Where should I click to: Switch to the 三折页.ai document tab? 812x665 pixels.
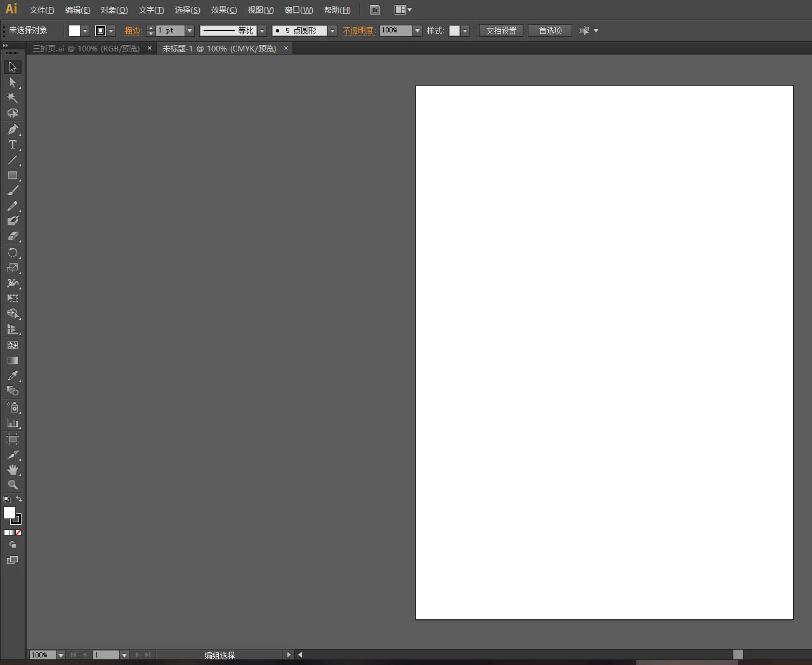pos(86,48)
